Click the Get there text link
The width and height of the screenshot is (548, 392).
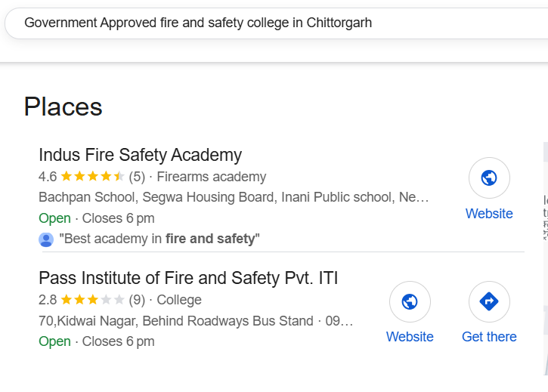click(489, 337)
